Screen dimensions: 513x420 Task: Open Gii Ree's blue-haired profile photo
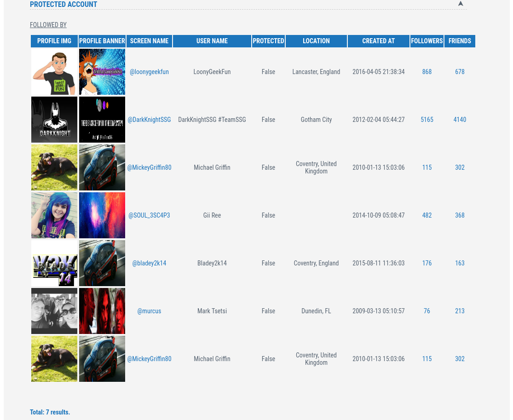[54, 215]
